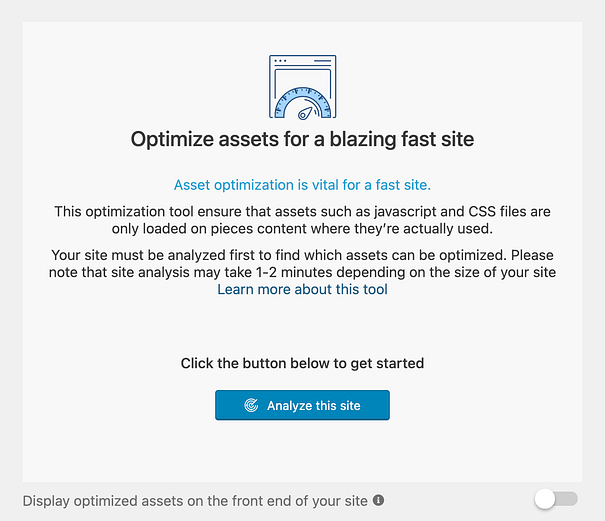The width and height of the screenshot is (605, 521).
Task: Click the gray track of the toggle switch
Action: coord(567,499)
